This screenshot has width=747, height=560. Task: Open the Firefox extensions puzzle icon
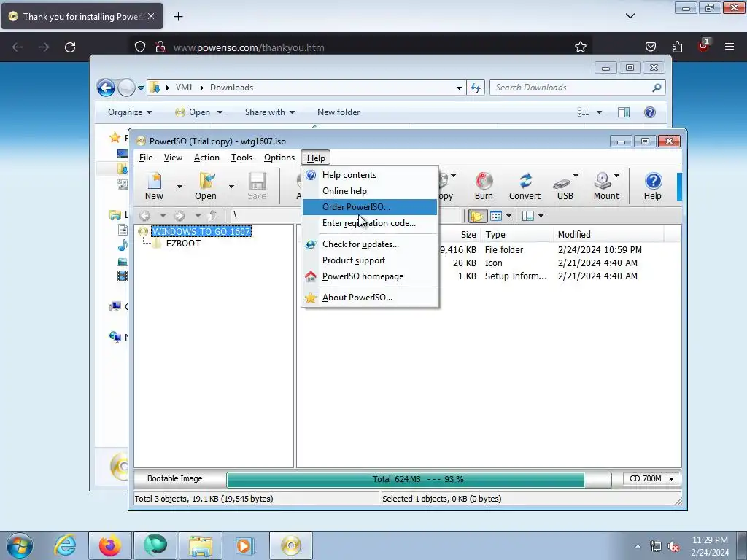click(x=677, y=47)
